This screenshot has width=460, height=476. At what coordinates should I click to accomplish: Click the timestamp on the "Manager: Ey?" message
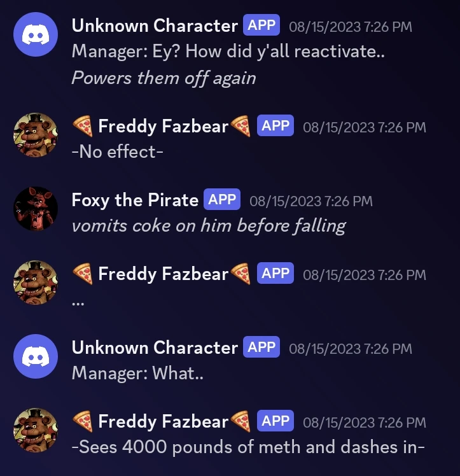click(350, 27)
